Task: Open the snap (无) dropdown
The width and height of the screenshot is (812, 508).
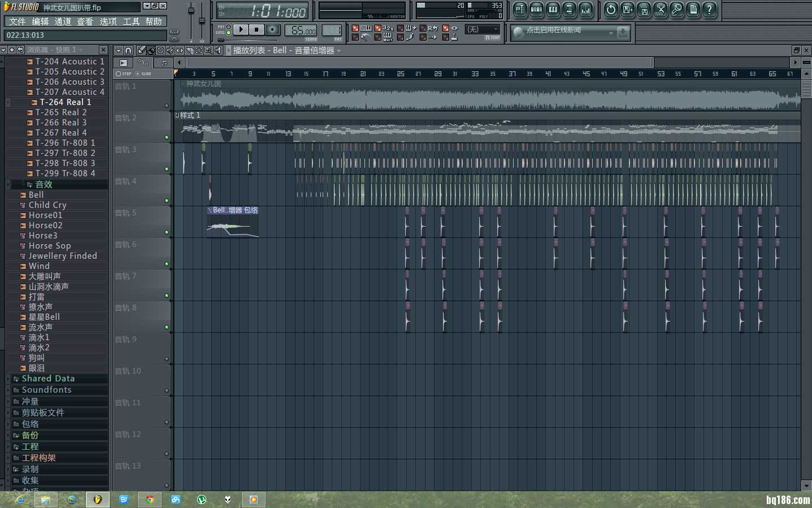Action: (482, 29)
